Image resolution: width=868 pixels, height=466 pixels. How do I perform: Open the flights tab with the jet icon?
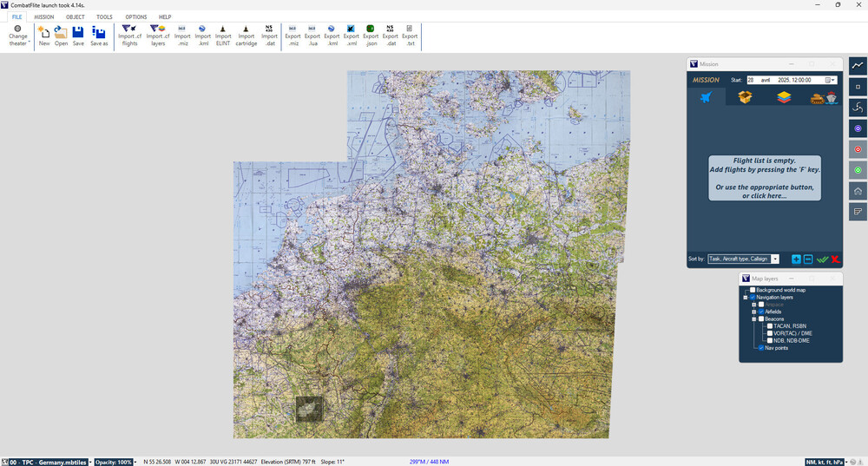[707, 96]
